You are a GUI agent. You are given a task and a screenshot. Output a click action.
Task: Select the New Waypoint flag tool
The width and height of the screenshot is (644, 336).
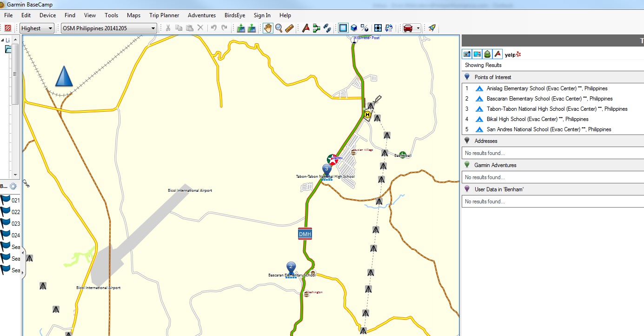click(306, 28)
